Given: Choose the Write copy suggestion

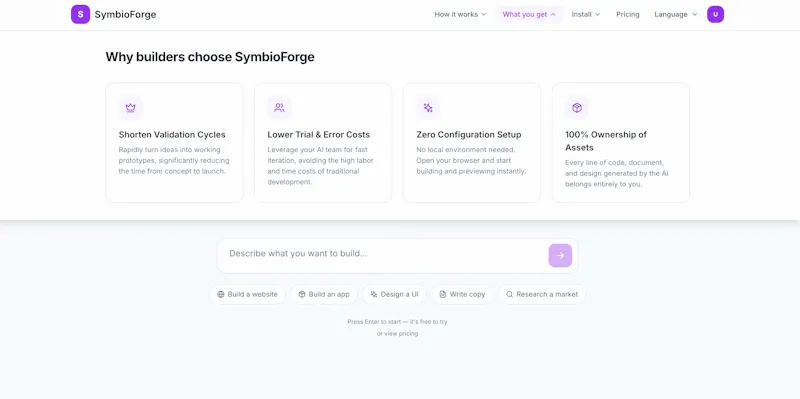Looking at the screenshot, I should point(462,294).
